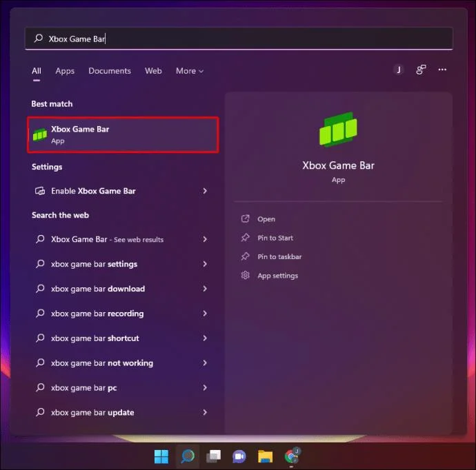Expand chevron for xbox game bar update
476x470 pixels.
pyautogui.click(x=205, y=412)
